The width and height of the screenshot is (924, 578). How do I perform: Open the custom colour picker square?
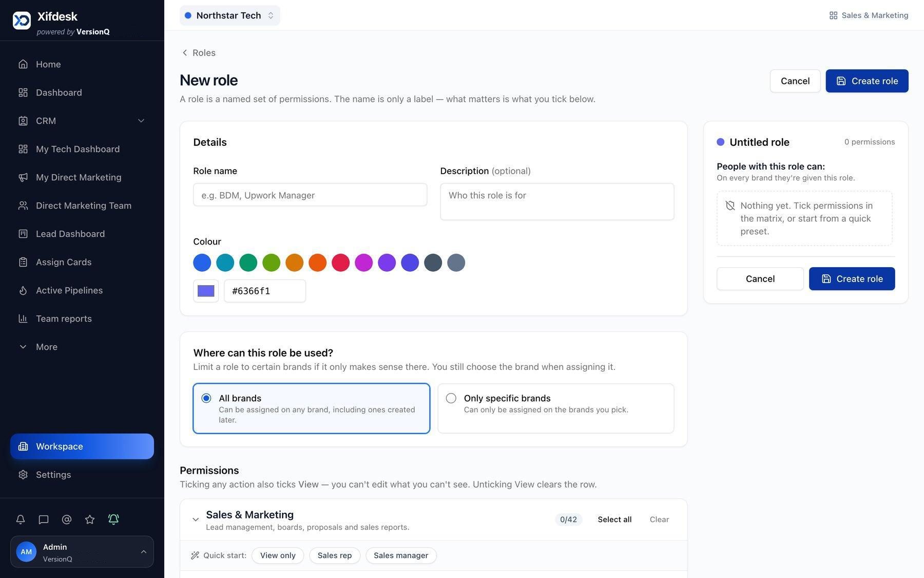tap(206, 291)
